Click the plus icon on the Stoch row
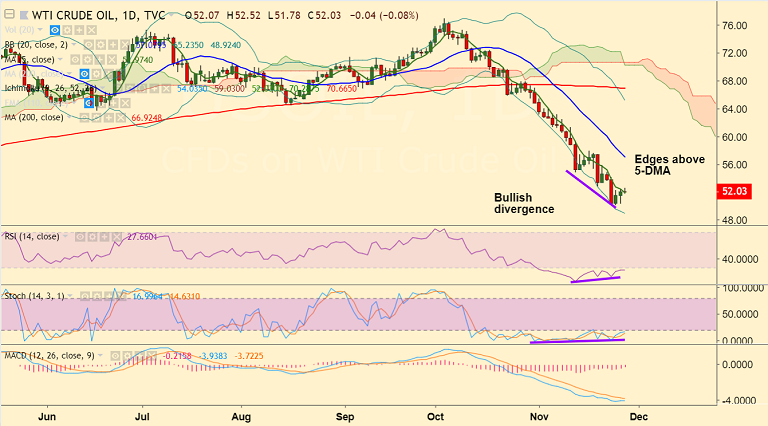This screenshot has width=768, height=426. click(x=109, y=296)
